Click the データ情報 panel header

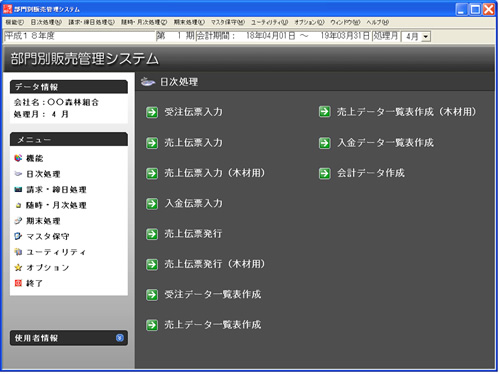click(x=69, y=87)
